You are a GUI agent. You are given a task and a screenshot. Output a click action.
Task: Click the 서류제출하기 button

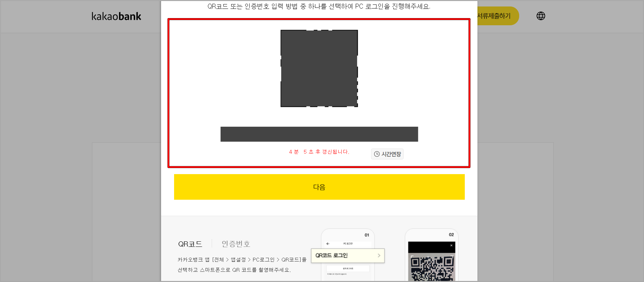(x=498, y=16)
